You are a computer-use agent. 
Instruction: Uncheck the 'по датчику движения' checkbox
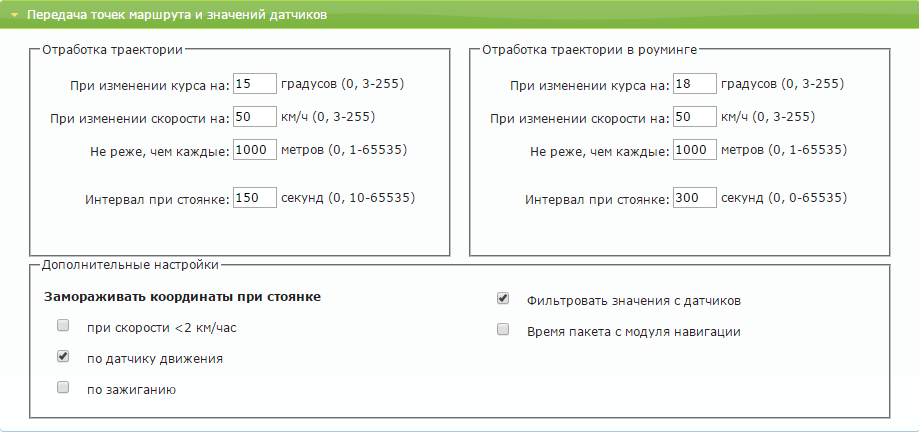coord(63,356)
